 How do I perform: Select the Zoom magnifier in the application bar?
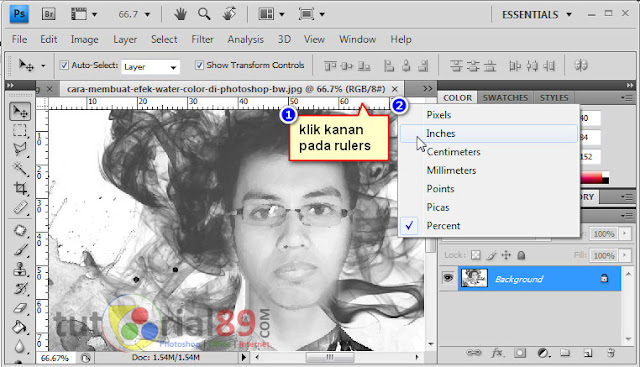pos(204,14)
